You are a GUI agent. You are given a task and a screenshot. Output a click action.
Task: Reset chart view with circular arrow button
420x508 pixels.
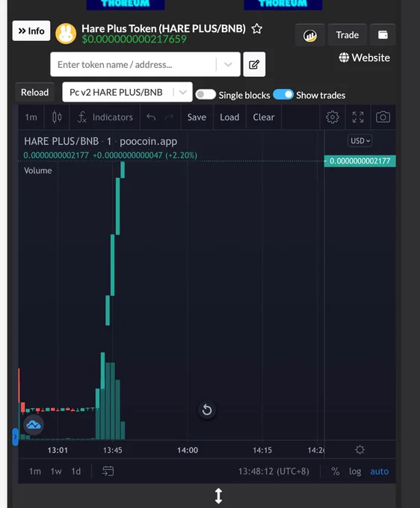pos(207,410)
